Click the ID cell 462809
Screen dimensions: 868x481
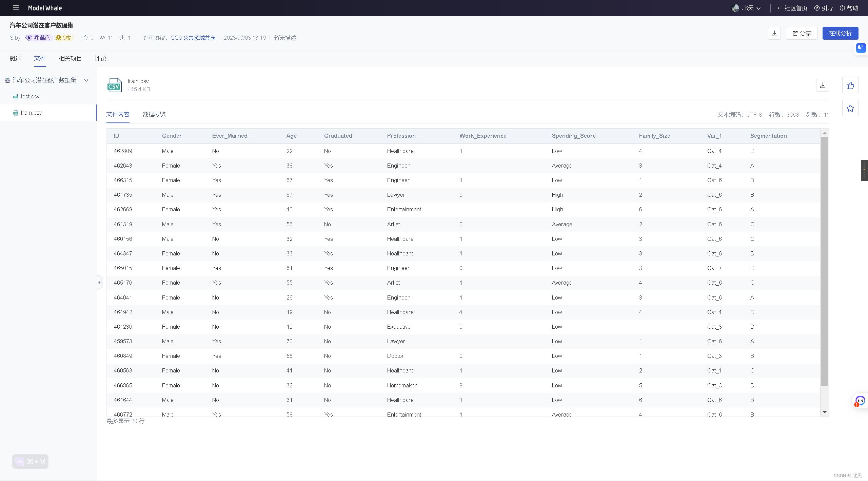click(123, 151)
